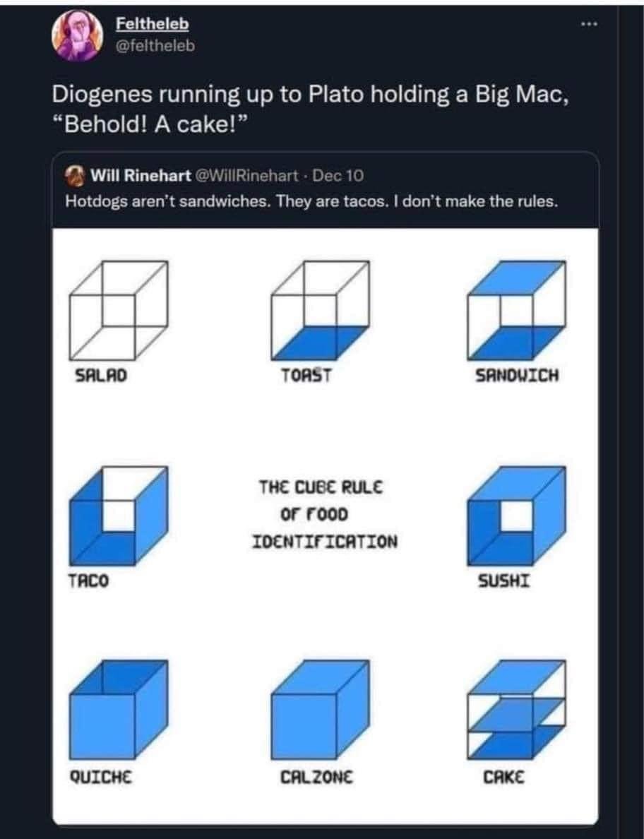Click the Taco cube diagram
The width and height of the screenshot is (644, 839).
[x=119, y=516]
